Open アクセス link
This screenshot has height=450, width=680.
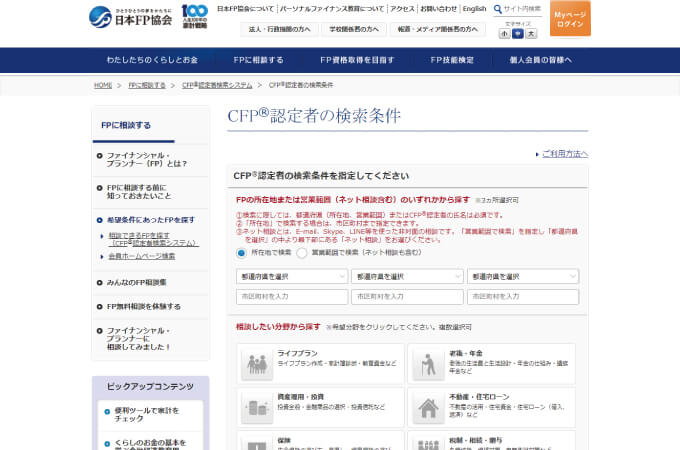(402, 9)
